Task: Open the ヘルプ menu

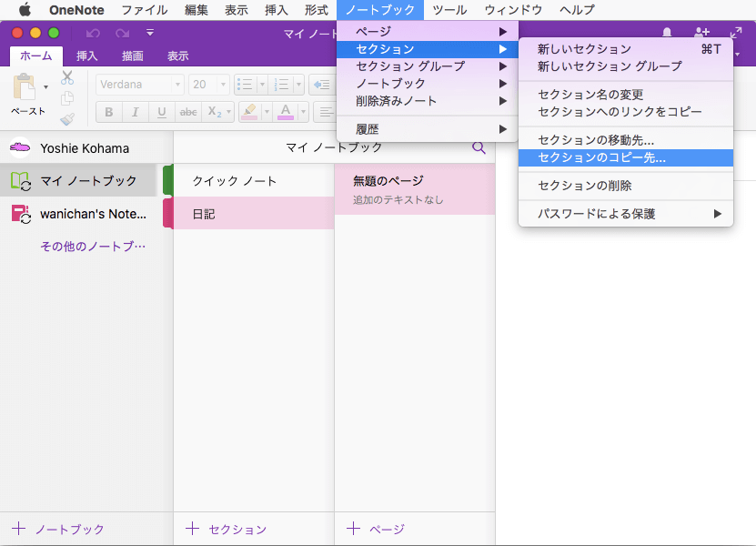Action: (577, 10)
